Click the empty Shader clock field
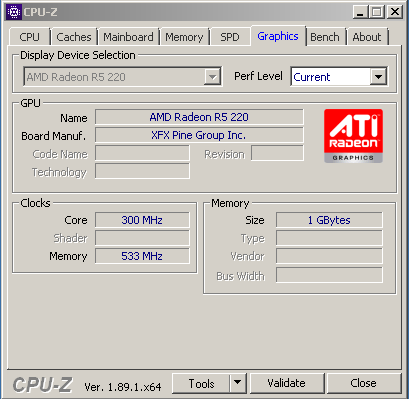The image size is (409, 399). (x=142, y=238)
